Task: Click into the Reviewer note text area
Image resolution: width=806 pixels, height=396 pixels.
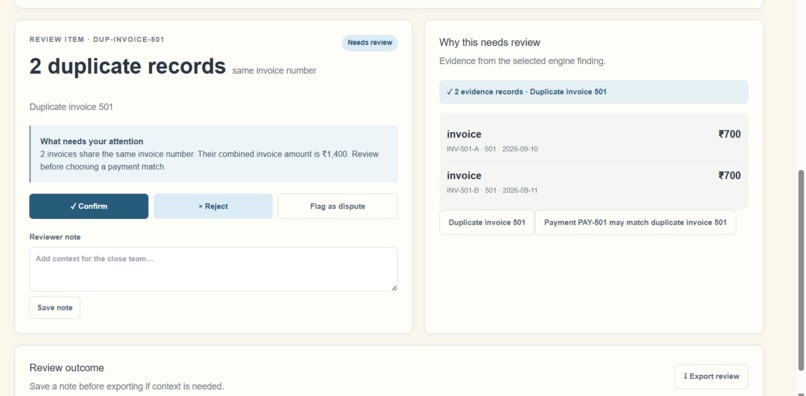Action: tap(213, 269)
